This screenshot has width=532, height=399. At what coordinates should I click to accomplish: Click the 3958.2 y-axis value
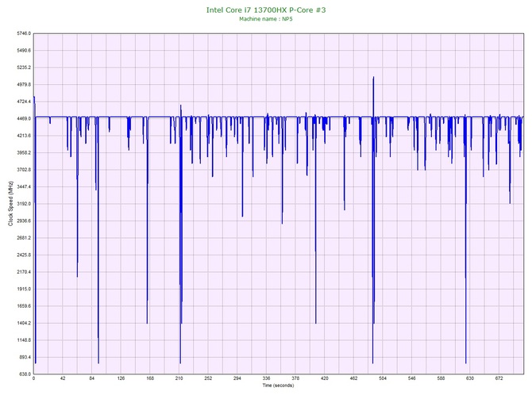pos(24,152)
